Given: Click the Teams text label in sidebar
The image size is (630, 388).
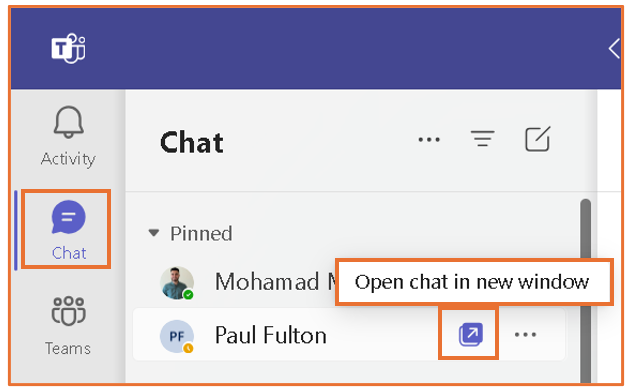Looking at the screenshot, I should [x=68, y=348].
